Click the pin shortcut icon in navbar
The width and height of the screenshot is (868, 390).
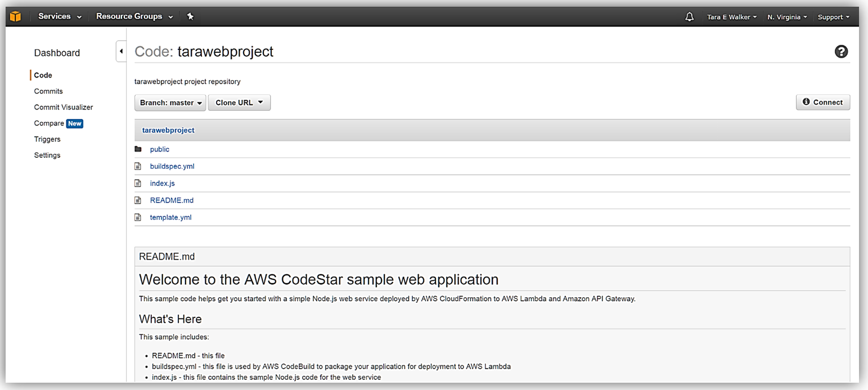[x=190, y=17]
